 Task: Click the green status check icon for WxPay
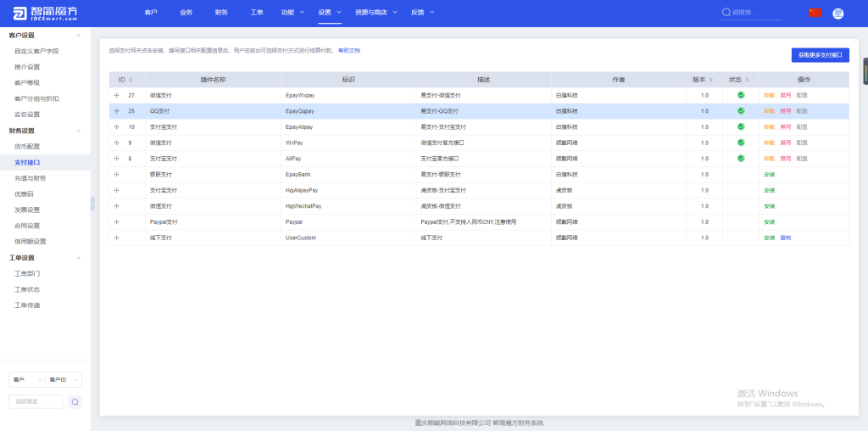(x=741, y=143)
